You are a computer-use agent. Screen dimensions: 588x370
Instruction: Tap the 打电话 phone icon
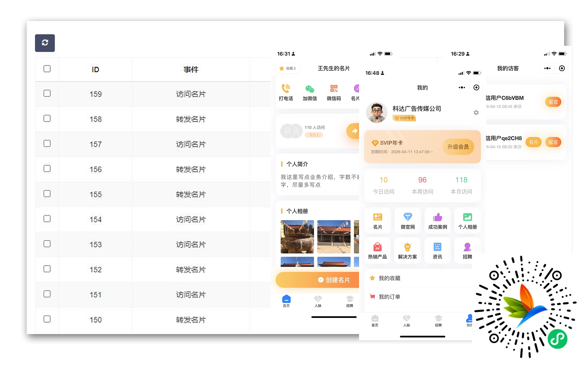286,89
